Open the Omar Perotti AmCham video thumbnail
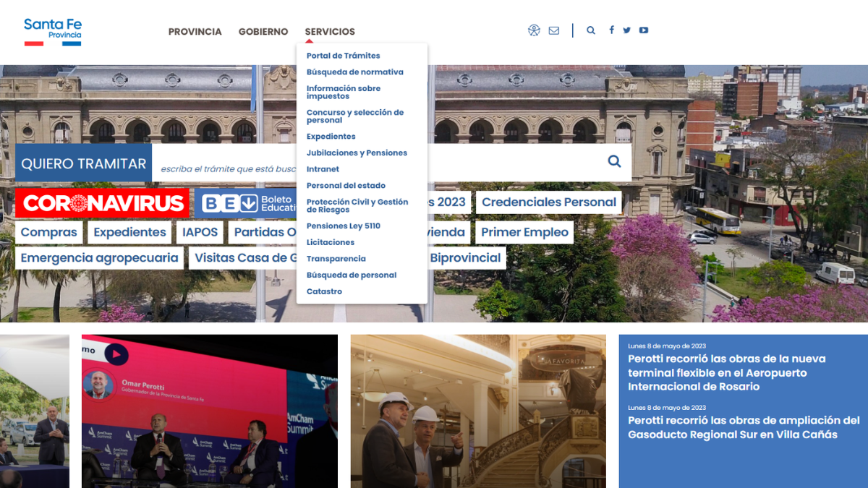Viewport: 868px width, 488px height. pos(209,411)
